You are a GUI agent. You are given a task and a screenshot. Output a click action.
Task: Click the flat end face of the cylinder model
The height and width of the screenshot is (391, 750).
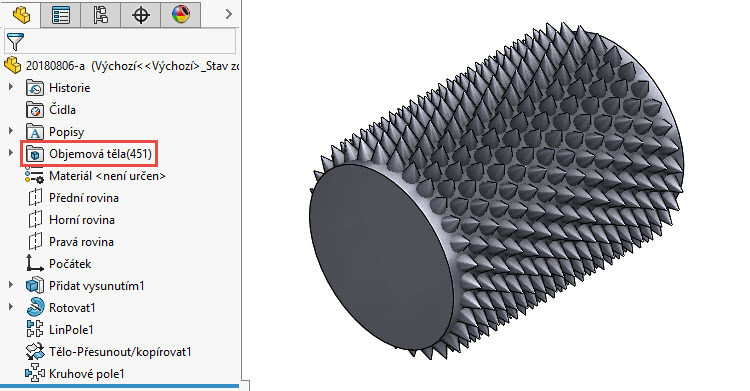(383, 258)
